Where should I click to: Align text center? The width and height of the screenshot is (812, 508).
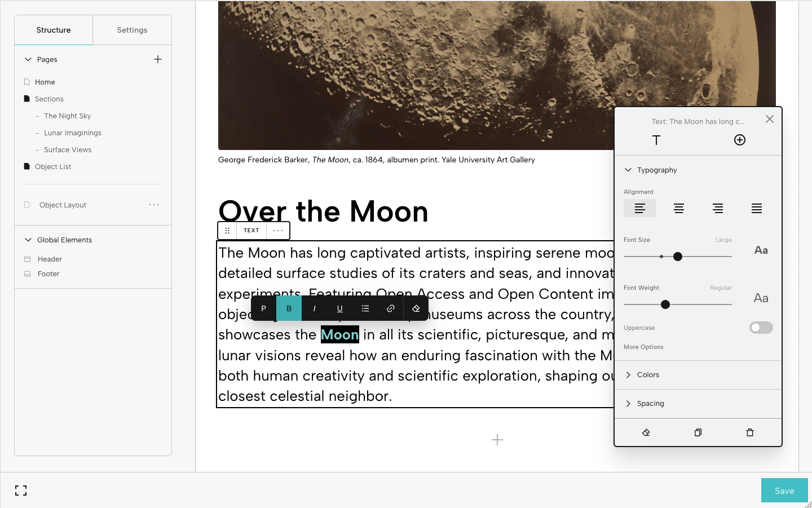click(x=679, y=208)
